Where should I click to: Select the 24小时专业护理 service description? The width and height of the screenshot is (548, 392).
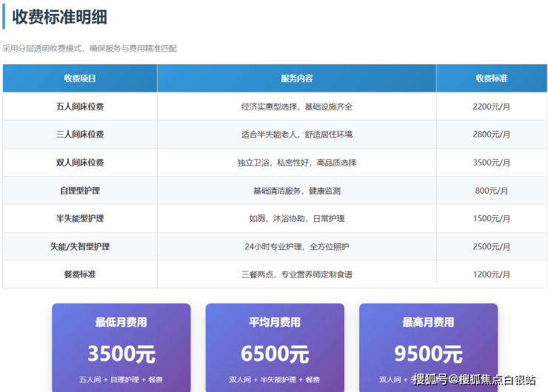pos(296,246)
